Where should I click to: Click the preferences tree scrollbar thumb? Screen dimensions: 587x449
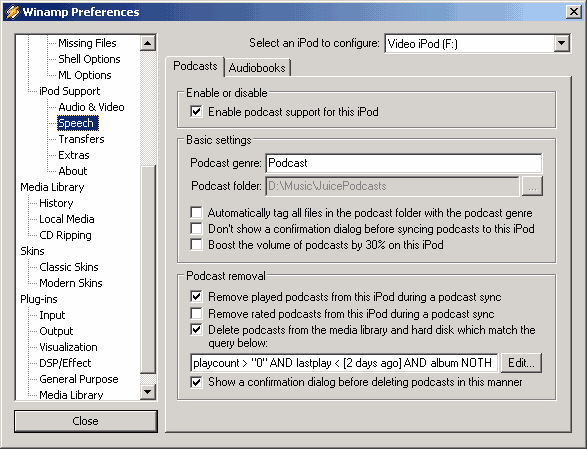[148, 269]
